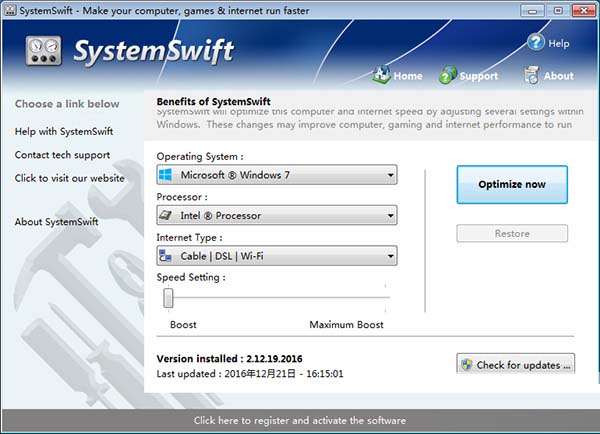
Task: Click the Boost label under the slider
Action: point(183,325)
